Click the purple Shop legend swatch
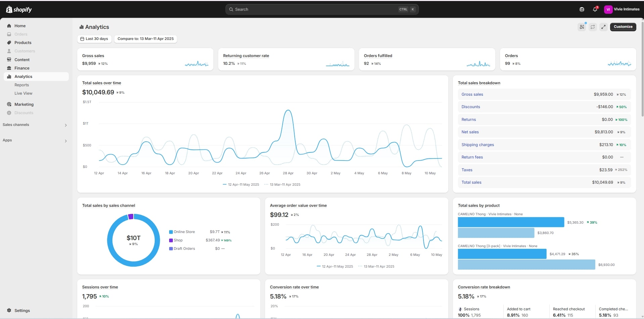The height and width of the screenshot is (319, 644). (x=171, y=240)
